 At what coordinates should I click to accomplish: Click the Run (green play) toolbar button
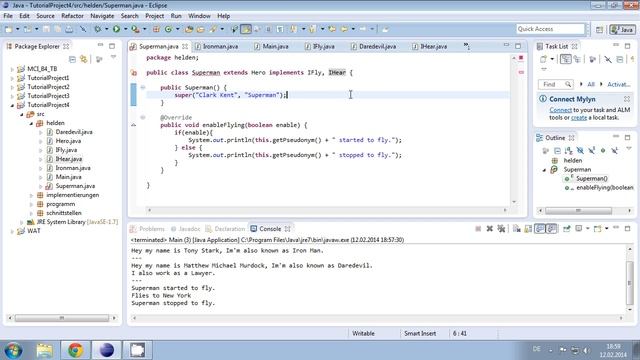point(117,29)
